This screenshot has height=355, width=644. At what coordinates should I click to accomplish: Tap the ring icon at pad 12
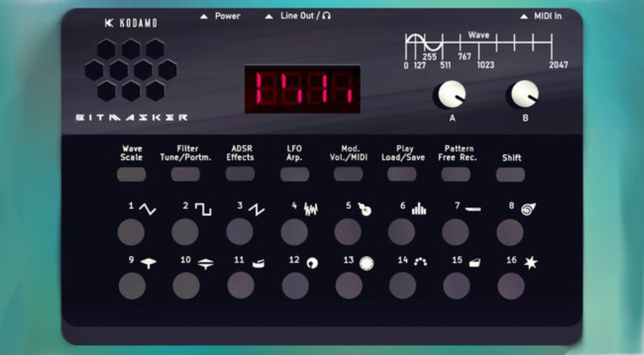[x=312, y=263]
